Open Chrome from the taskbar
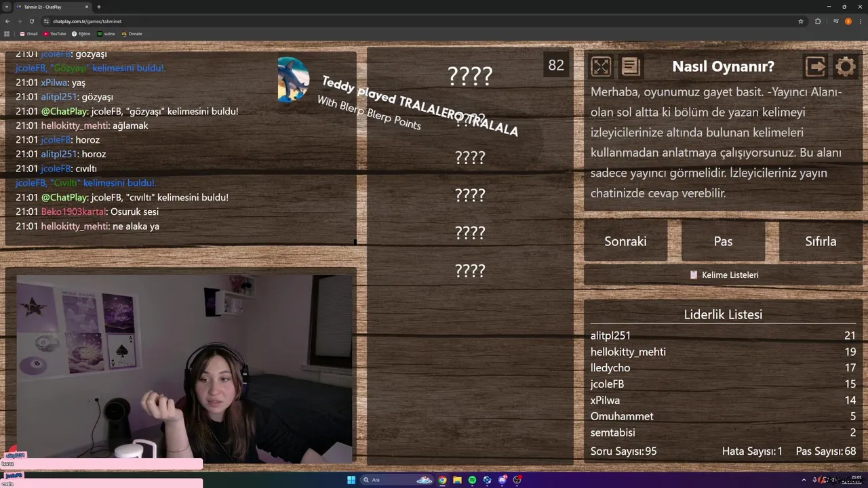Image resolution: width=868 pixels, height=488 pixels. 442,480
